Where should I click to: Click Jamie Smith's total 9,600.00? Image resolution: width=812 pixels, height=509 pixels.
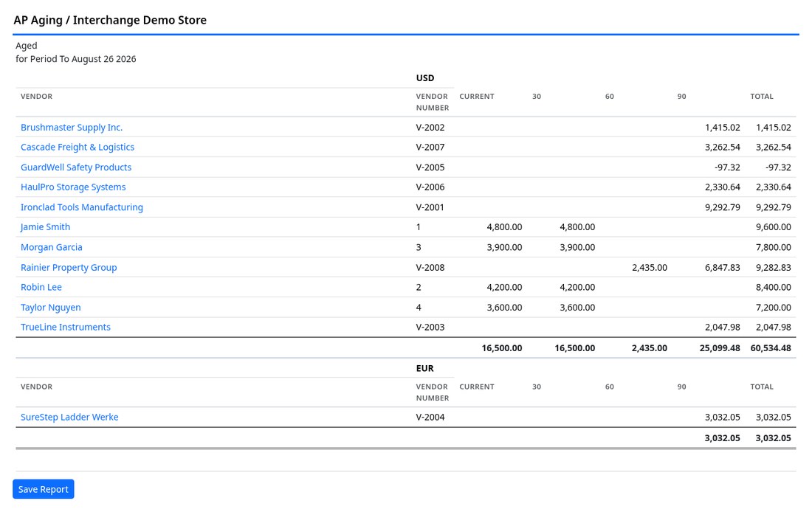[773, 226]
